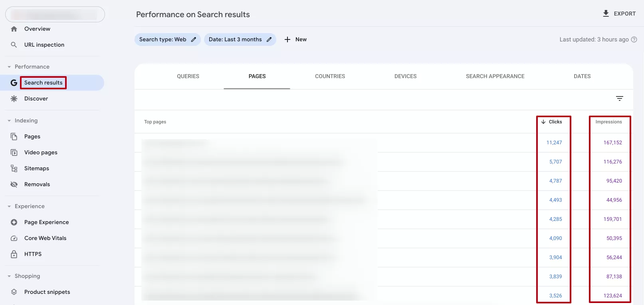Switch to the Dates tab
The height and width of the screenshot is (305, 644).
tap(582, 76)
